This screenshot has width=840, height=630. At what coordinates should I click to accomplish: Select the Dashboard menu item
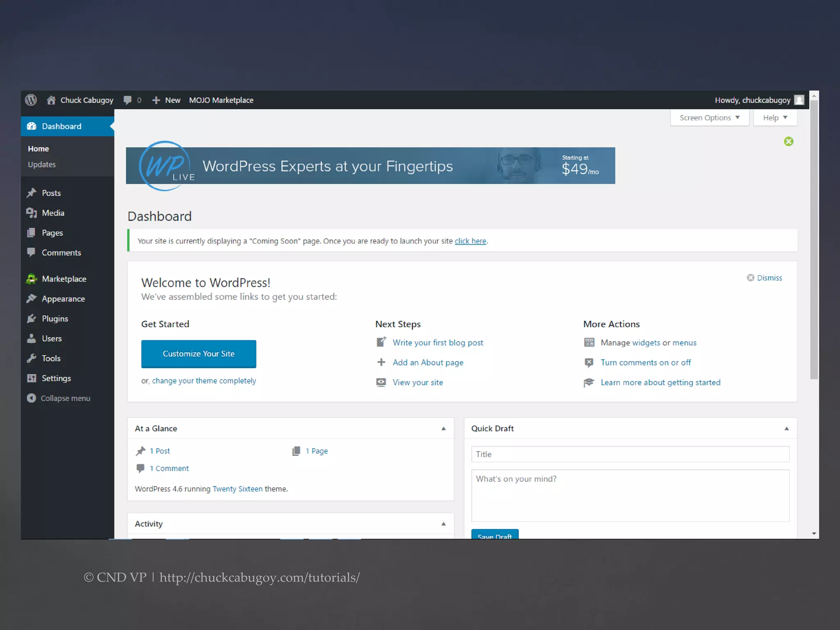[x=68, y=126]
